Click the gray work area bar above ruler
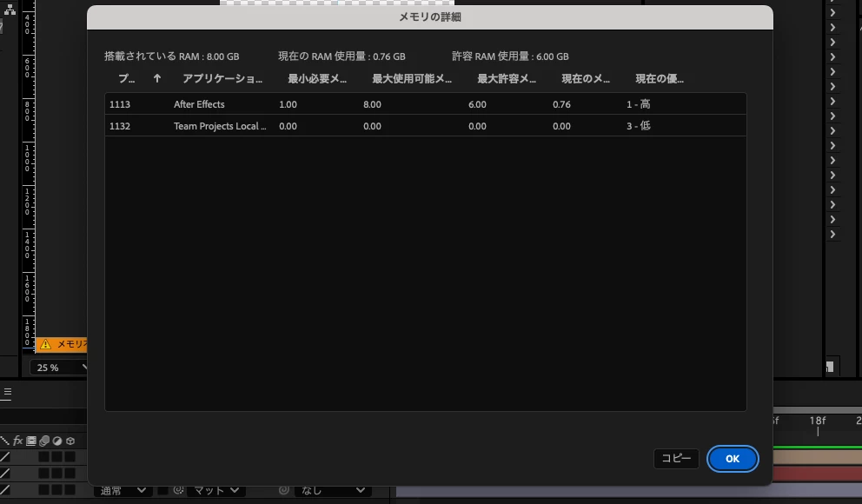This screenshot has width=862, height=504. pos(818,410)
